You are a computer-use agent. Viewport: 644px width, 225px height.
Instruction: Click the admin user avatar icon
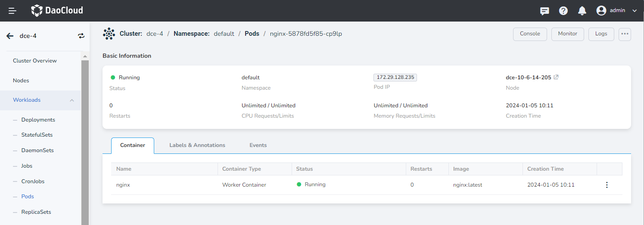click(601, 11)
